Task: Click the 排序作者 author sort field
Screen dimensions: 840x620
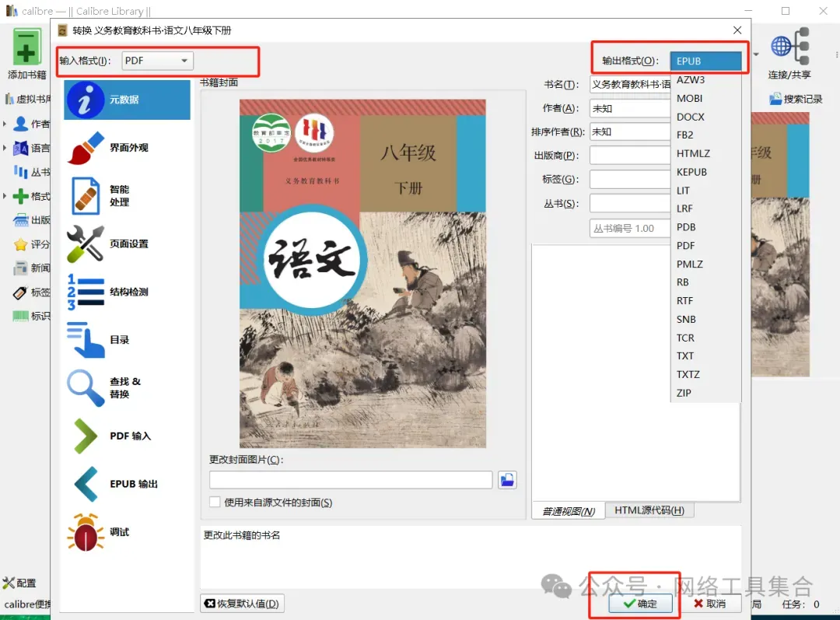Action: [x=630, y=131]
